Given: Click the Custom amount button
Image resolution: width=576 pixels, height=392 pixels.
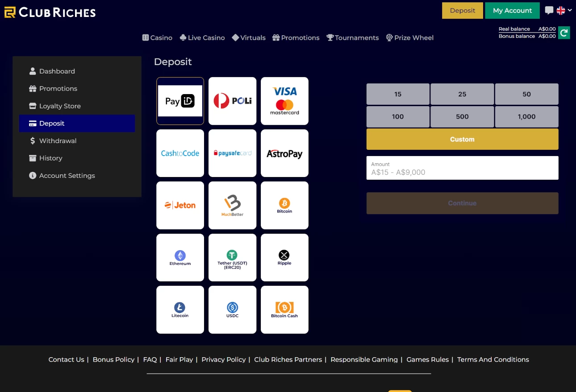Looking at the screenshot, I should pos(463,139).
